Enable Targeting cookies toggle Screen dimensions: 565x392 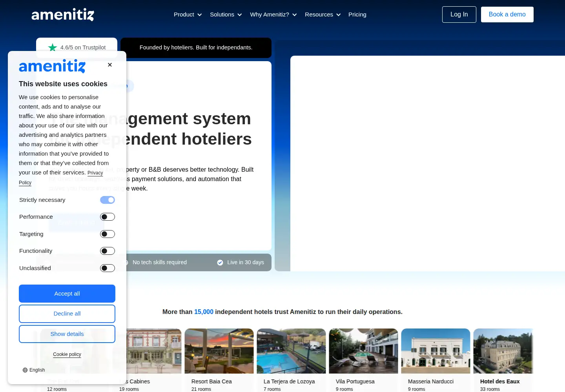[x=108, y=234]
